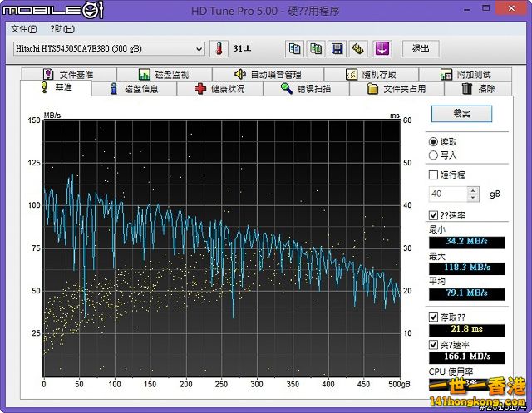Switch to the 错误扫描 error scan tab
This screenshot has width=532, height=413.
point(306,88)
